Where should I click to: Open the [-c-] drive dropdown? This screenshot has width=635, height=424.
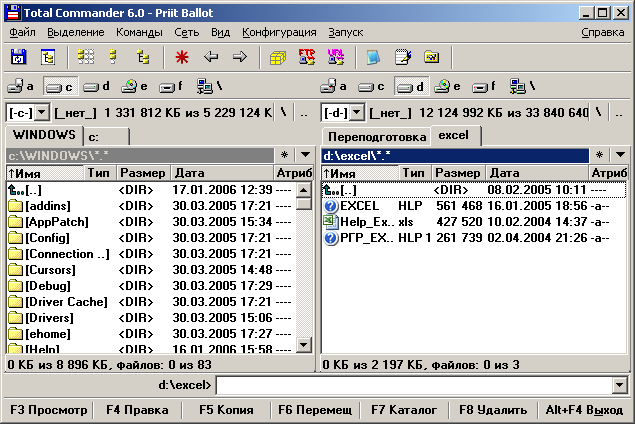42,113
